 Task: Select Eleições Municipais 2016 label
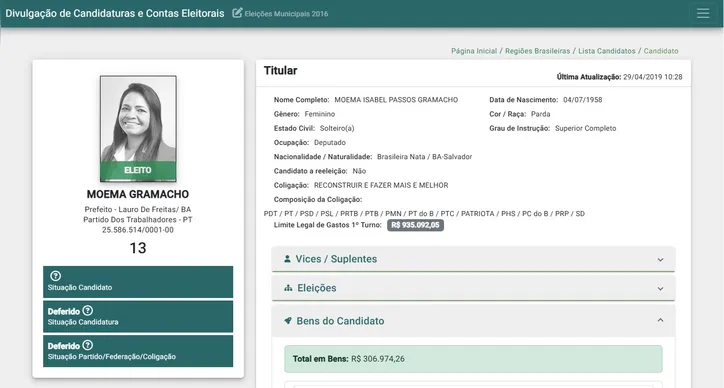tap(286, 14)
